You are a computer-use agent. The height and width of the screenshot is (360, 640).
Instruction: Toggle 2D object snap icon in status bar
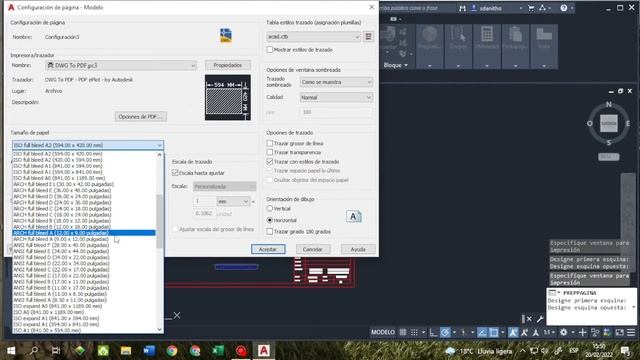point(493,332)
